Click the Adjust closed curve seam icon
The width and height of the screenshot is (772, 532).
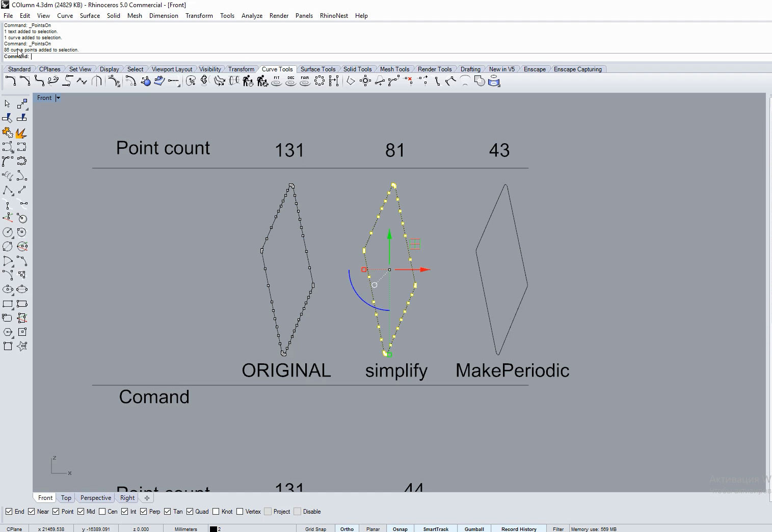pyautogui.click(x=191, y=81)
